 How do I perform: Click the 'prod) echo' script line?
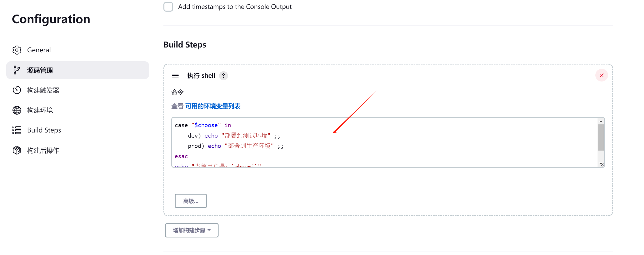235,146
